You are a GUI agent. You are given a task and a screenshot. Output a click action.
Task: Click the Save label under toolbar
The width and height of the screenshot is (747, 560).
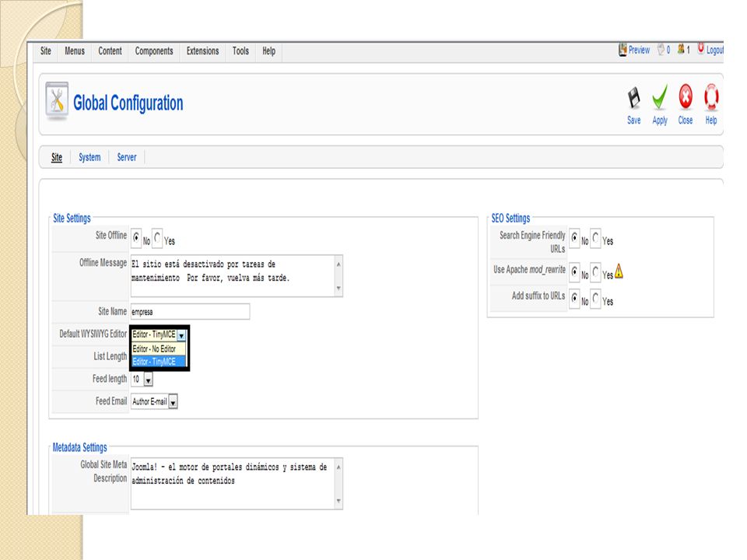633,120
